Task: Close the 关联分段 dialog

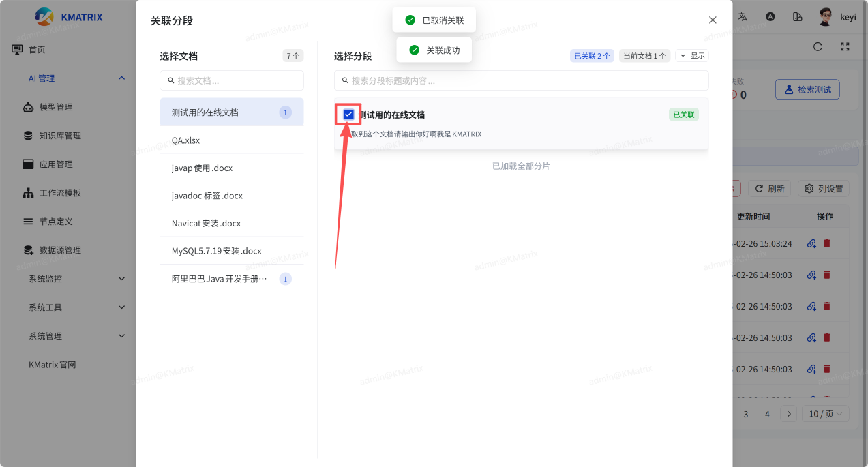Action: pos(713,20)
